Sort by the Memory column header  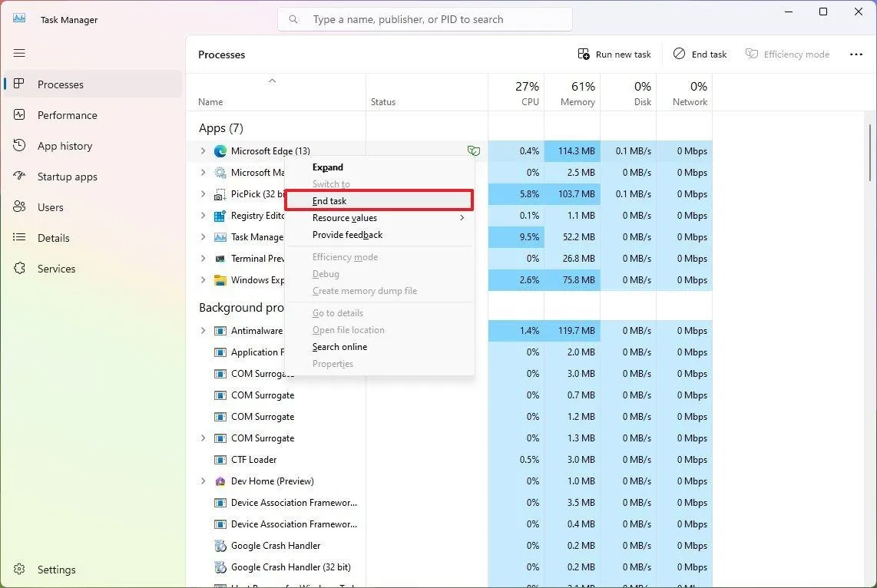point(572,92)
